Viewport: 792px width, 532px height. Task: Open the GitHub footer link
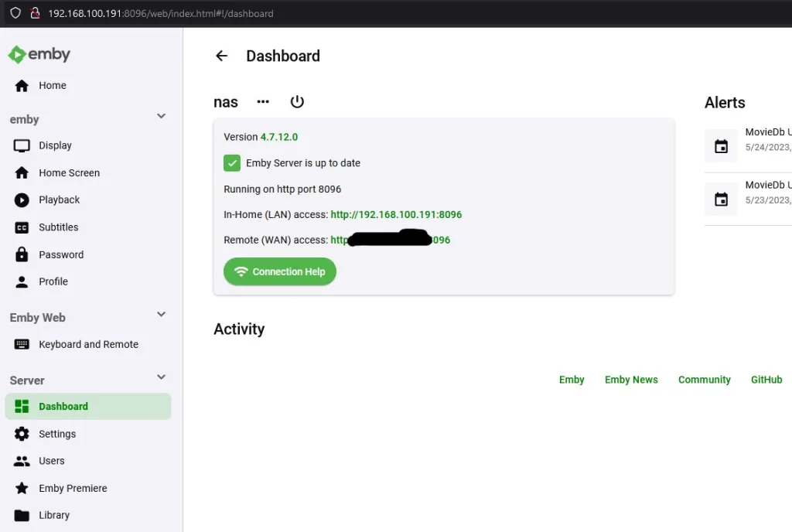766,380
